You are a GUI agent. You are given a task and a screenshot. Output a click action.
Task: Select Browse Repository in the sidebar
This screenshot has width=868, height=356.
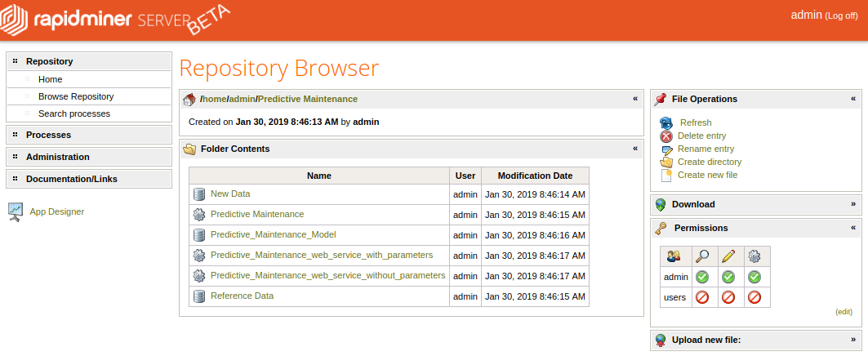coord(76,96)
